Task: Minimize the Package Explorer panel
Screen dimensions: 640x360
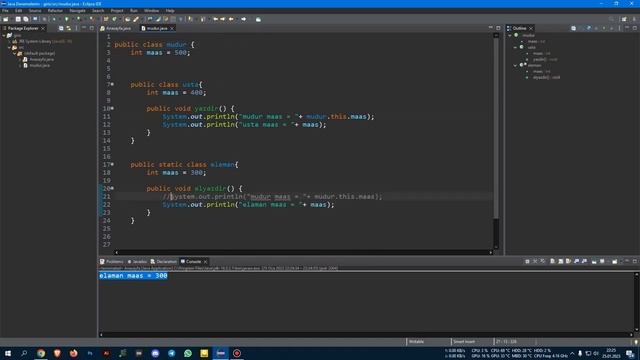Action: [84, 28]
